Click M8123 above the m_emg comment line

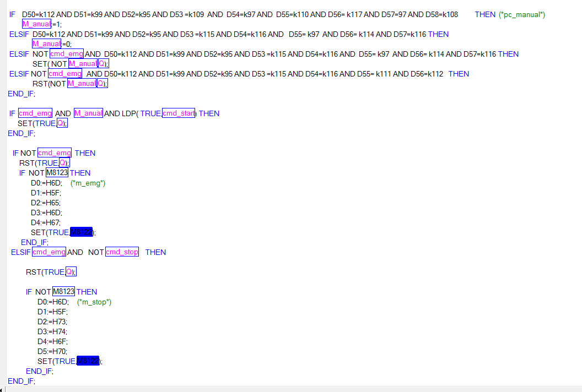tap(57, 173)
